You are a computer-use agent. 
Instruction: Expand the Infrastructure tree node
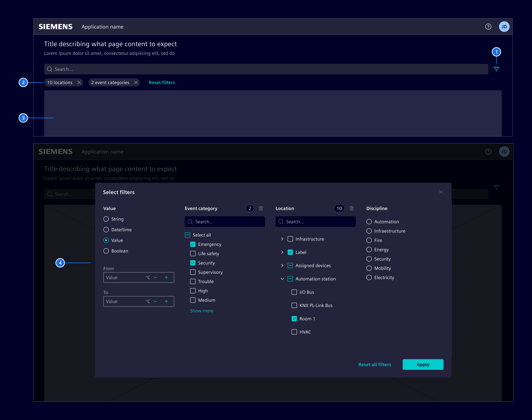point(282,239)
